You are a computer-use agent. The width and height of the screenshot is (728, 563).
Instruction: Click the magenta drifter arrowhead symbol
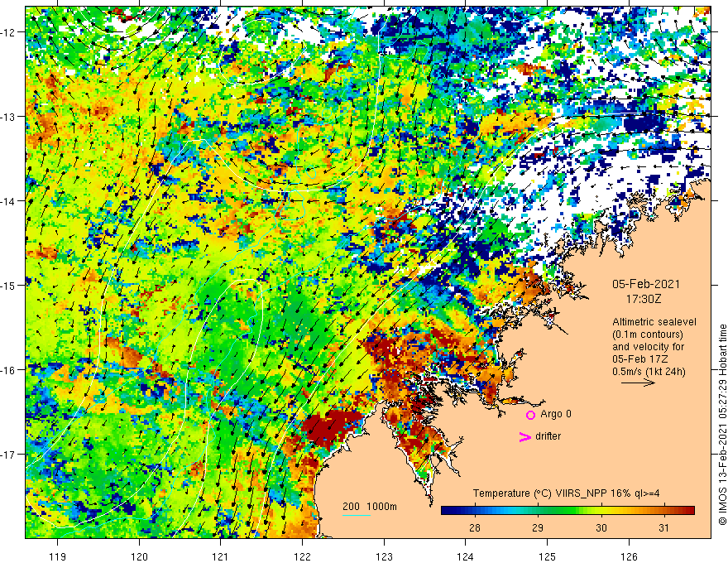point(524,436)
